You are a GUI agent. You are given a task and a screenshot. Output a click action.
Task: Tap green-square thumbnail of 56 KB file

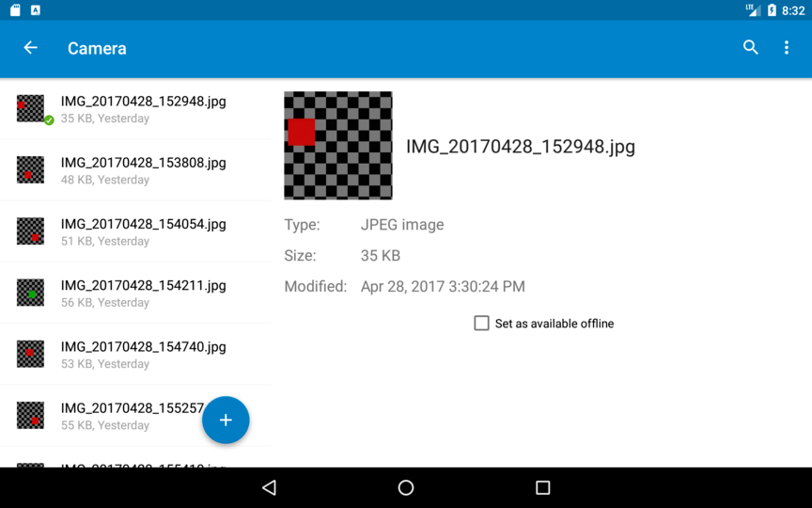(31, 293)
